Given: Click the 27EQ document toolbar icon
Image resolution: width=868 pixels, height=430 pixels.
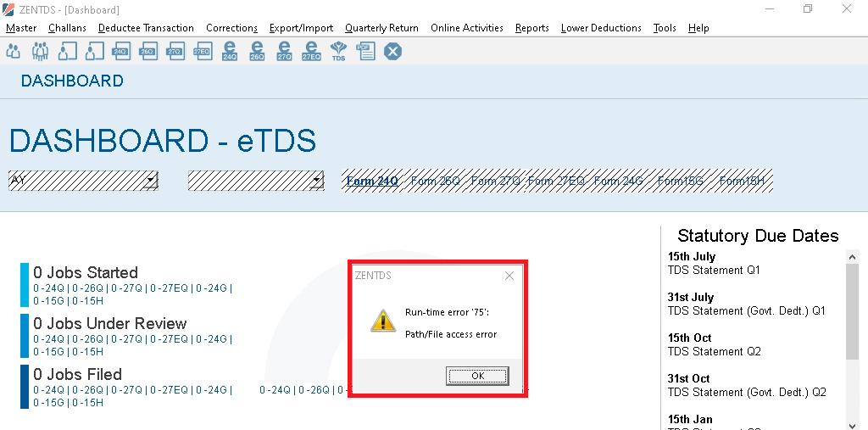Looking at the screenshot, I should pos(203,52).
